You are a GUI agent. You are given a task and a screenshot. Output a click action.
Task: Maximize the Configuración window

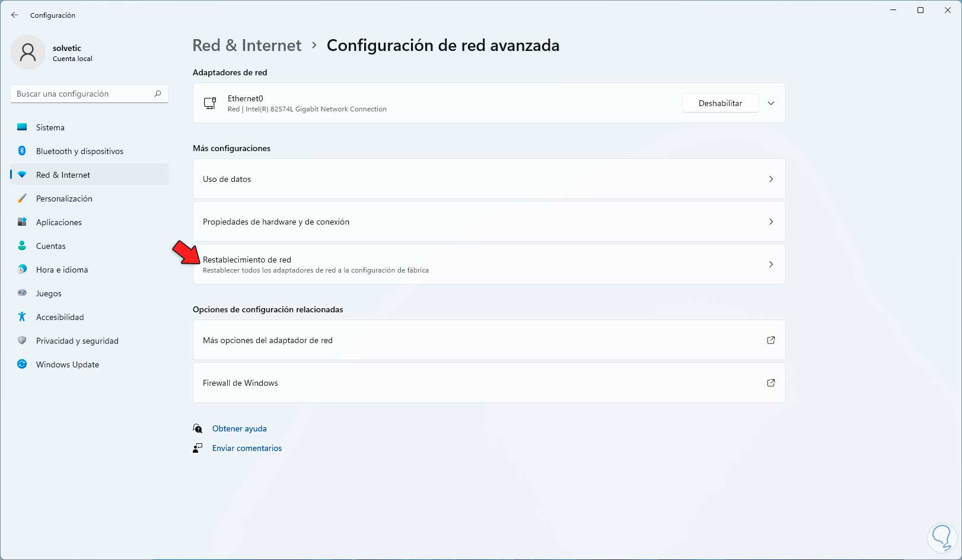[920, 10]
